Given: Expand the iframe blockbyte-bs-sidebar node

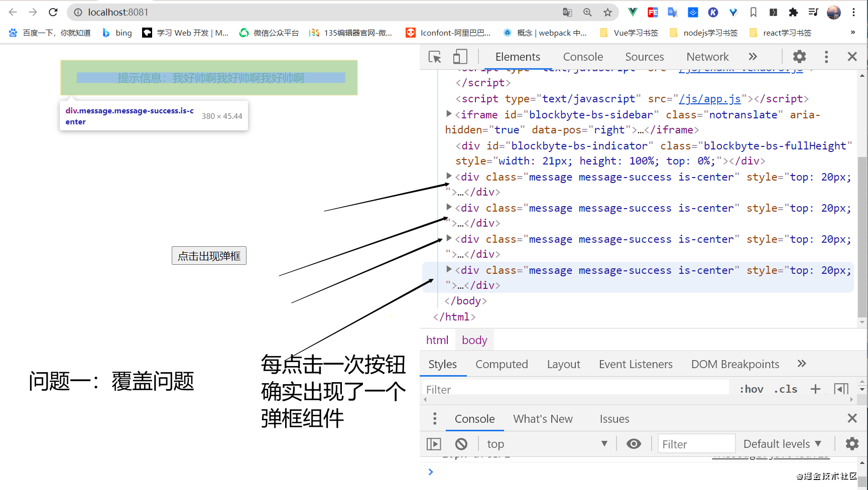Looking at the screenshot, I should pyautogui.click(x=449, y=114).
